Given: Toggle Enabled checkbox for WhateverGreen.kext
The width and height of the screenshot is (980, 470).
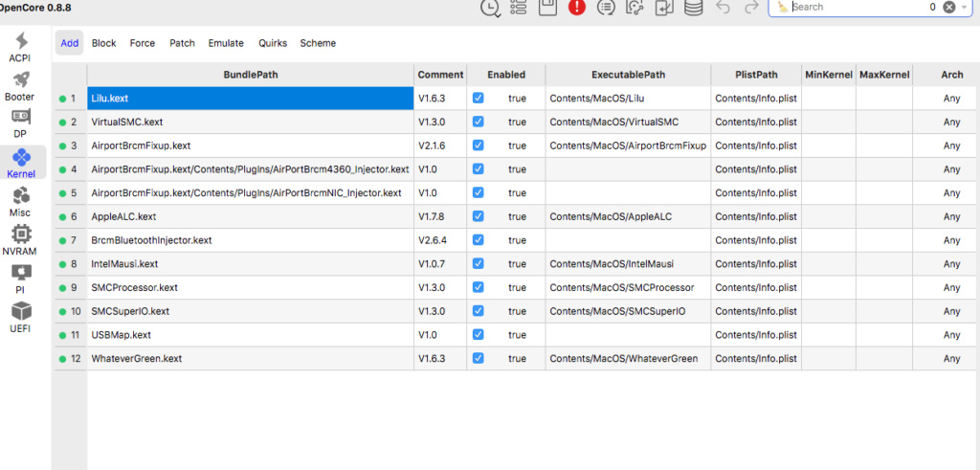Looking at the screenshot, I should tap(479, 358).
